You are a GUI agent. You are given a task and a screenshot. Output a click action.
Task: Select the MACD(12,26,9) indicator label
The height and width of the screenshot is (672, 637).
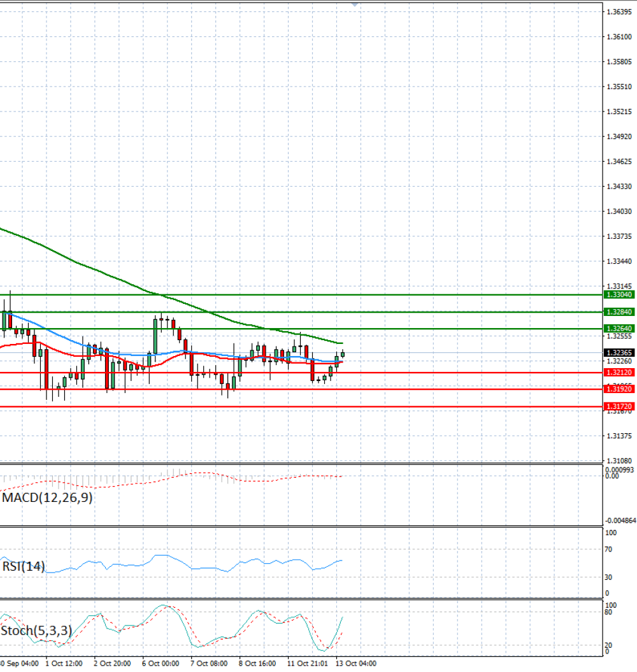[x=47, y=497]
